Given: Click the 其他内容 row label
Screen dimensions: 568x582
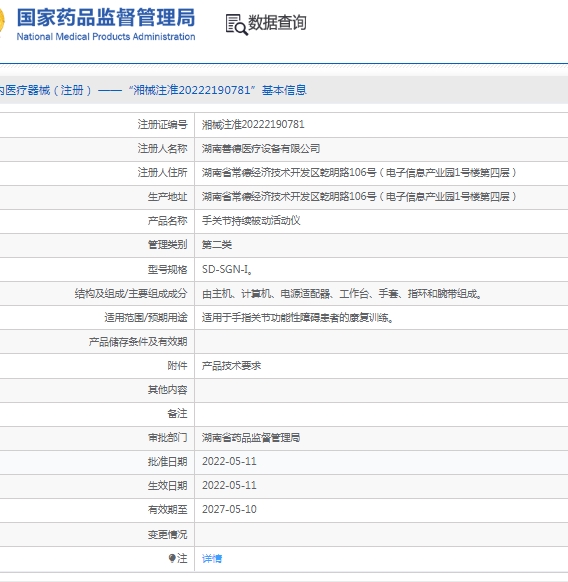Looking at the screenshot, I should tap(167, 389).
